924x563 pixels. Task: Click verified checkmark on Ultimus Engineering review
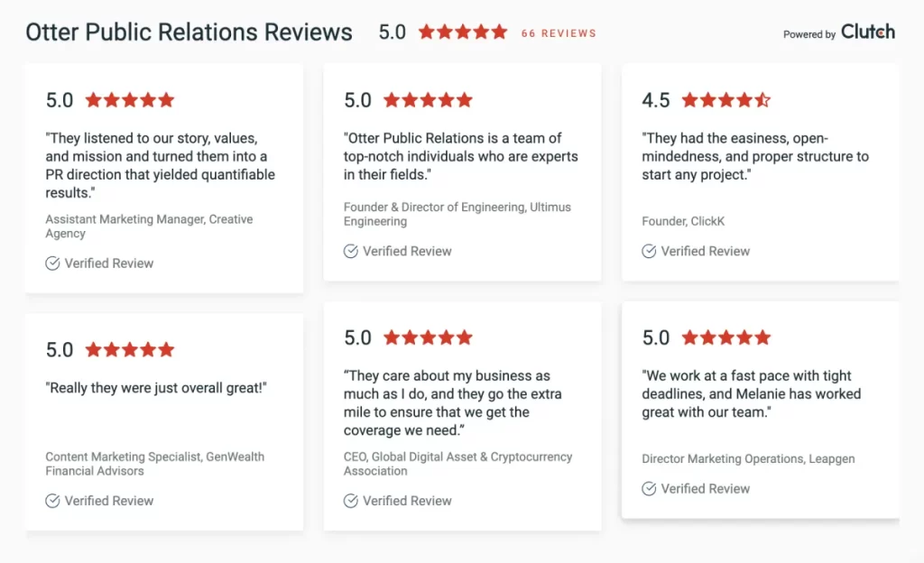351,252
